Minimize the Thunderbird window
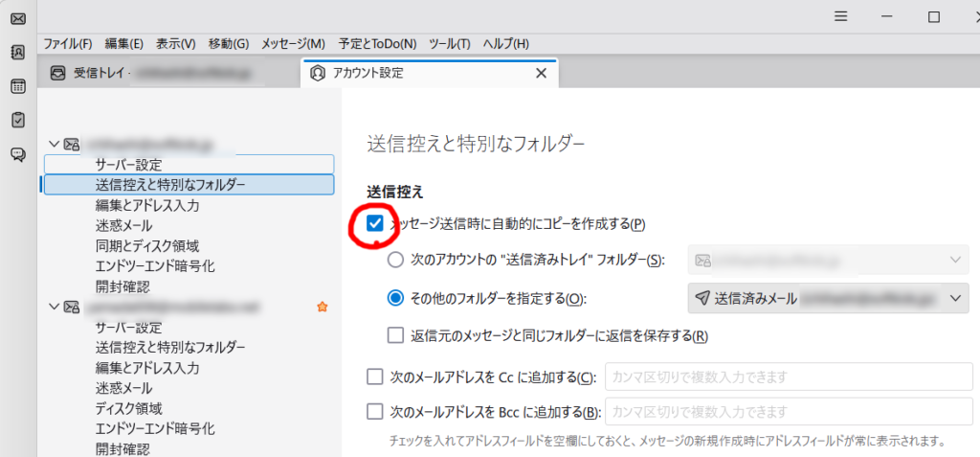 pyautogui.click(x=887, y=17)
